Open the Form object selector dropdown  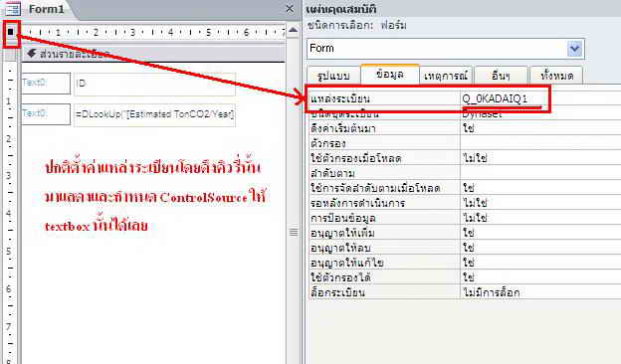click(x=574, y=49)
